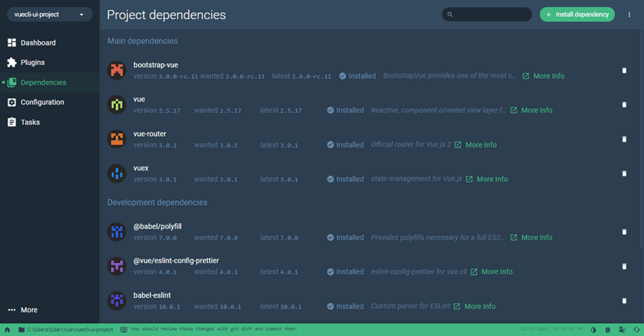
Task: Open the log message in the status bar
Action: (209, 329)
